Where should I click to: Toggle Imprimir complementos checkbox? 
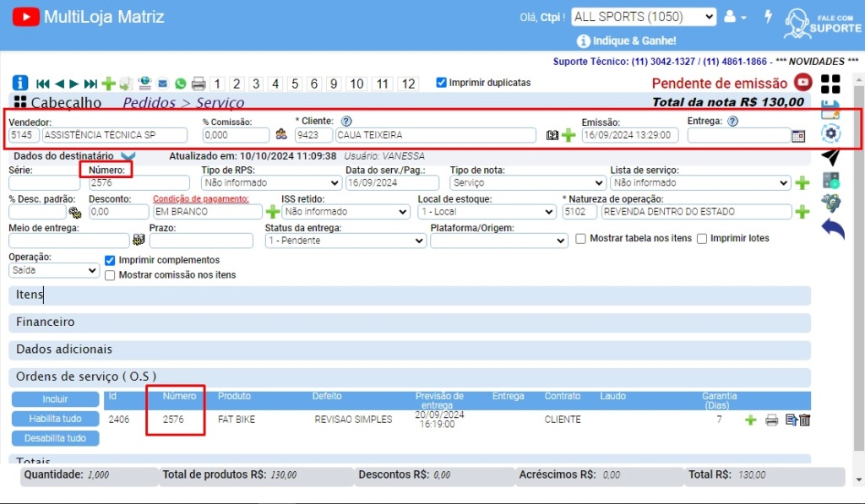(x=110, y=260)
